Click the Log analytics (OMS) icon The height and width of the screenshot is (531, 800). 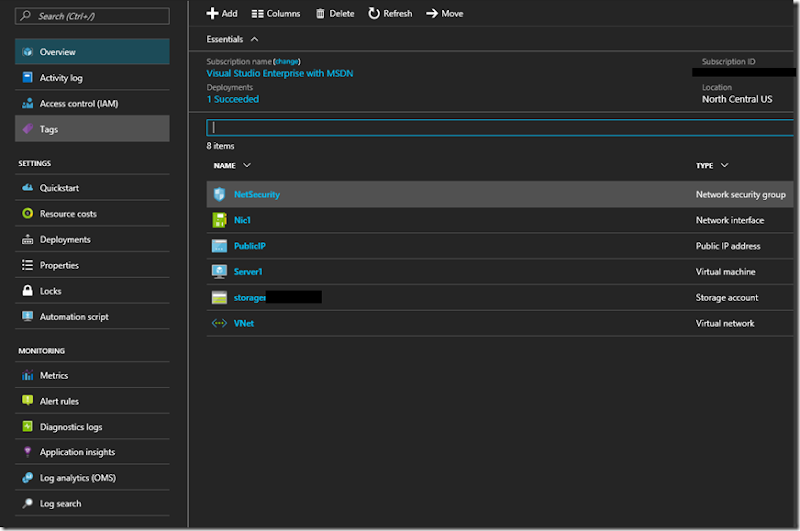[x=28, y=477]
